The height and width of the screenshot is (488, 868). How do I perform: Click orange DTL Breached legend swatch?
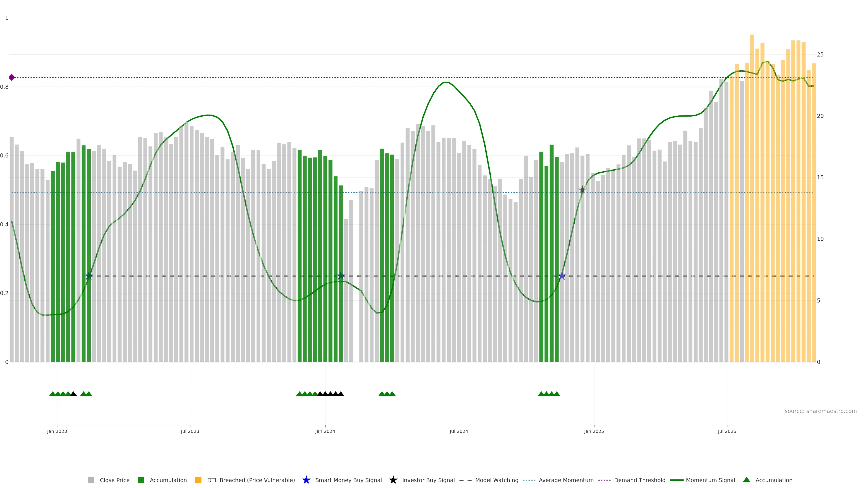198,480
